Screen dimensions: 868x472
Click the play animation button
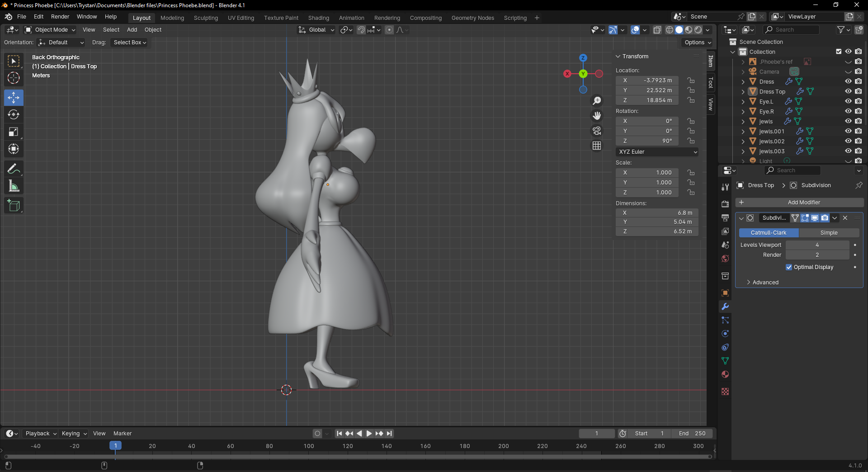[369, 434]
